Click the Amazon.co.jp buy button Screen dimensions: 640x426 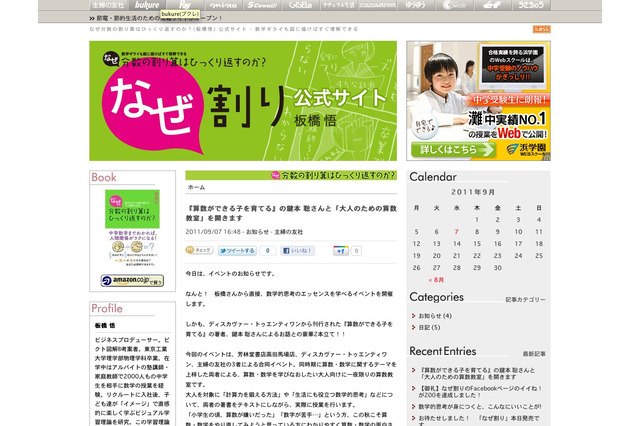(132, 282)
